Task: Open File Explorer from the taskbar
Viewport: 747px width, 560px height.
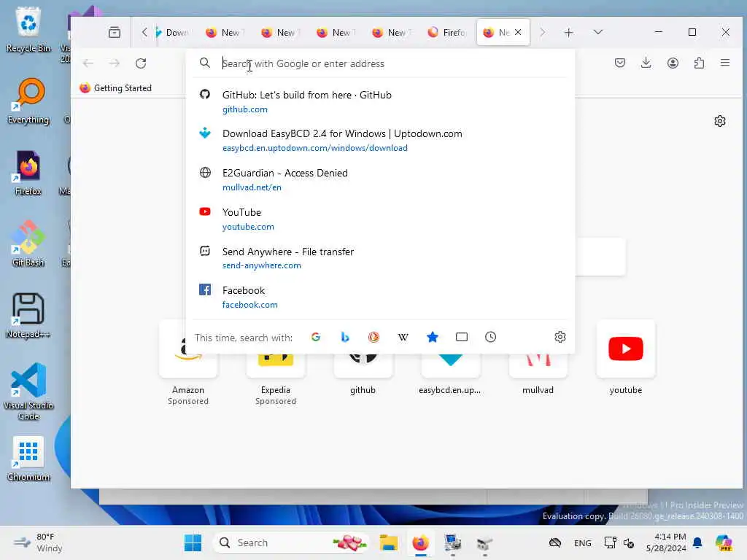Action: [x=389, y=542]
